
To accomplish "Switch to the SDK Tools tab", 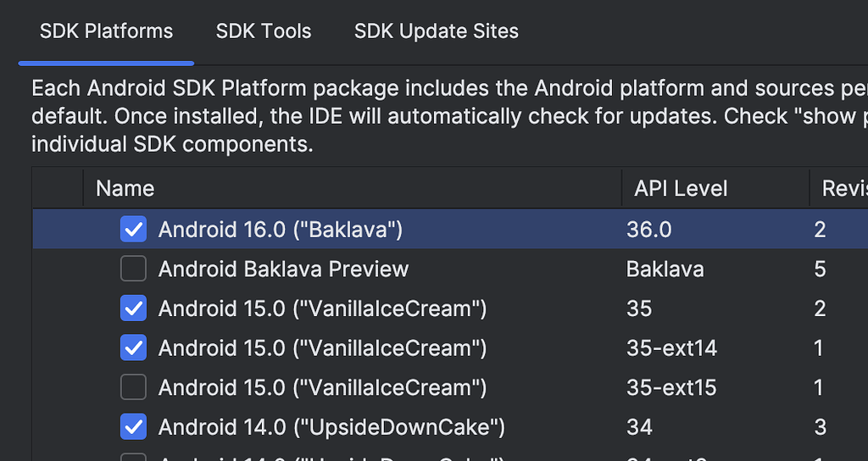I will [264, 31].
